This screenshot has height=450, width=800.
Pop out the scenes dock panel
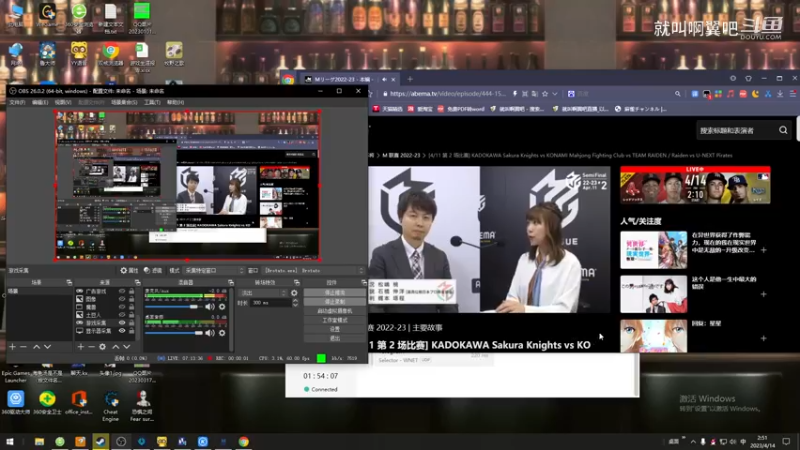tap(69, 282)
